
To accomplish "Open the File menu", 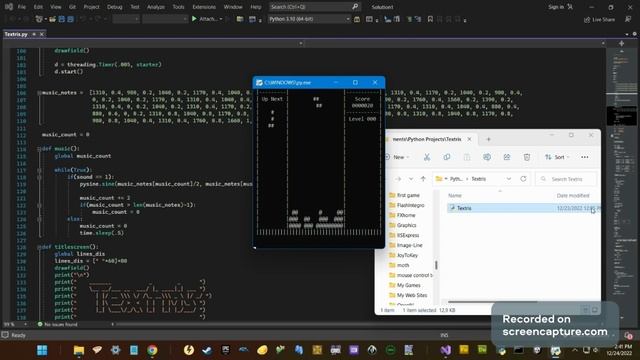I will pyautogui.click(x=22, y=7).
